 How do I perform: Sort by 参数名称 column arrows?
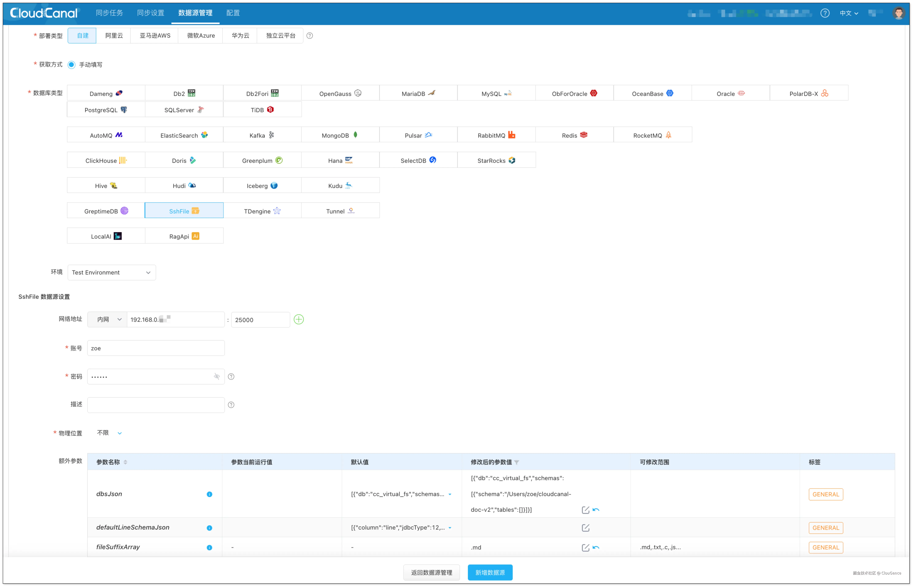(125, 462)
